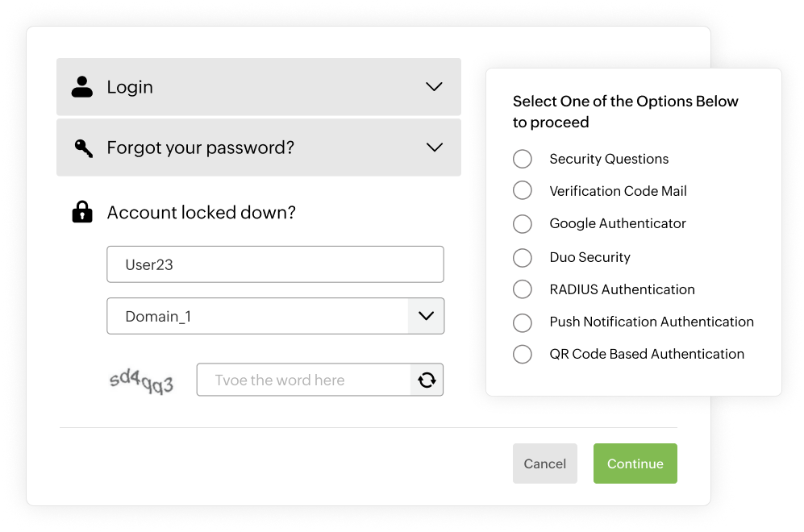804x532 pixels.
Task: Click the Continue button
Action: tap(635, 463)
